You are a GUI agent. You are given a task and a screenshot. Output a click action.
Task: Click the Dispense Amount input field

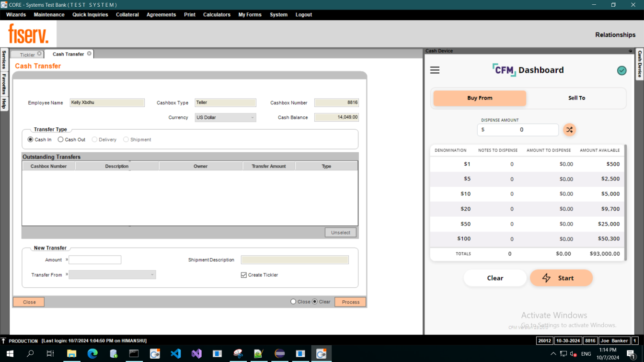[518, 130]
